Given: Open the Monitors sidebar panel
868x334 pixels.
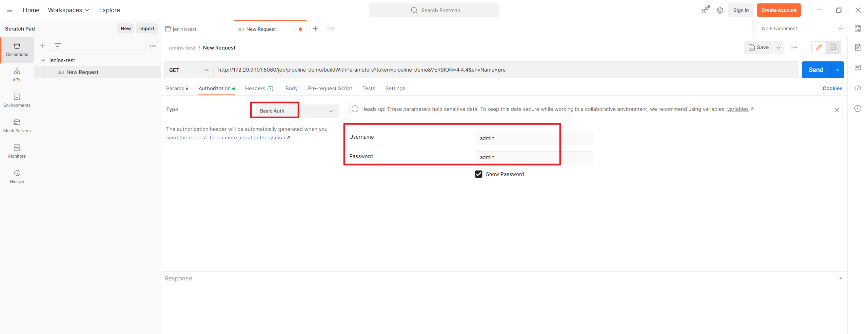Looking at the screenshot, I should pos(17,152).
